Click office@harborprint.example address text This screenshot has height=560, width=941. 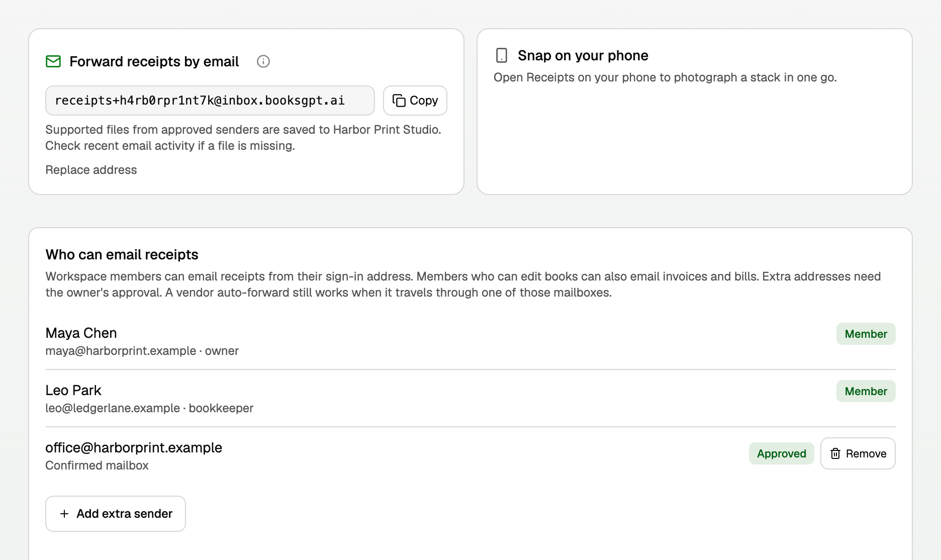(134, 447)
